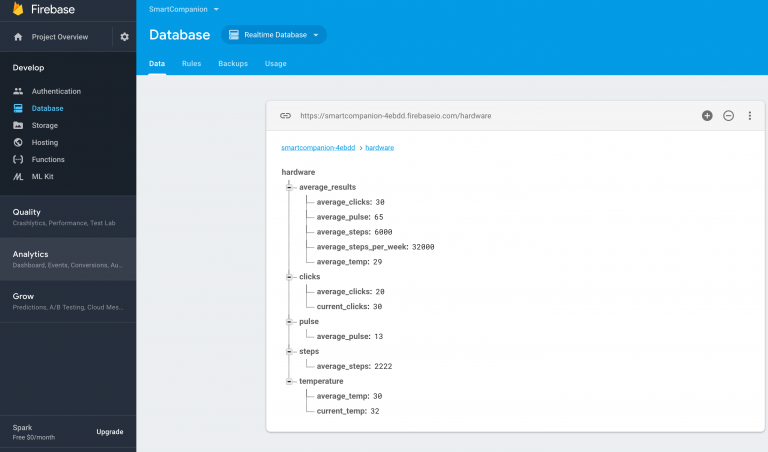This screenshot has width=768, height=452.
Task: Click the Authentication people icon
Action: point(18,91)
